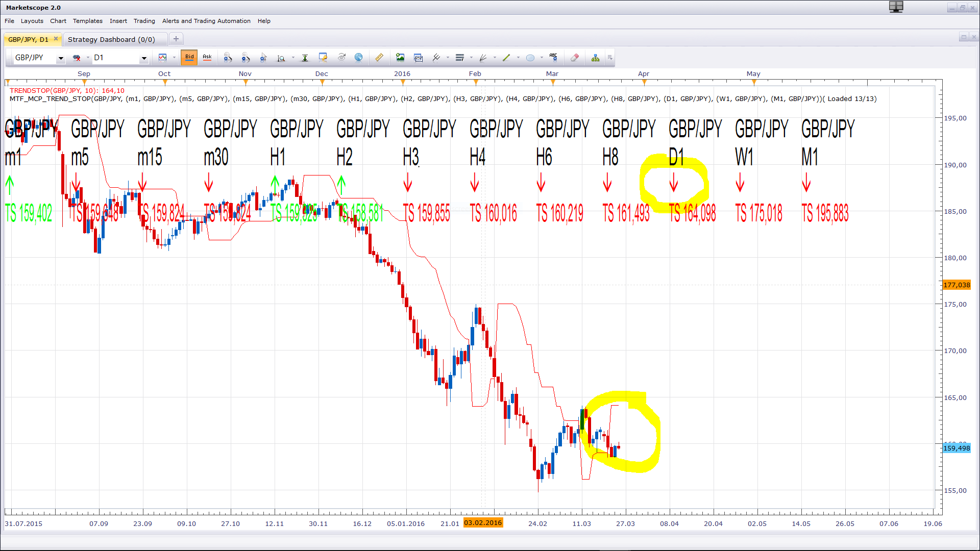
Task: Click the eraser tool
Action: pos(575,58)
